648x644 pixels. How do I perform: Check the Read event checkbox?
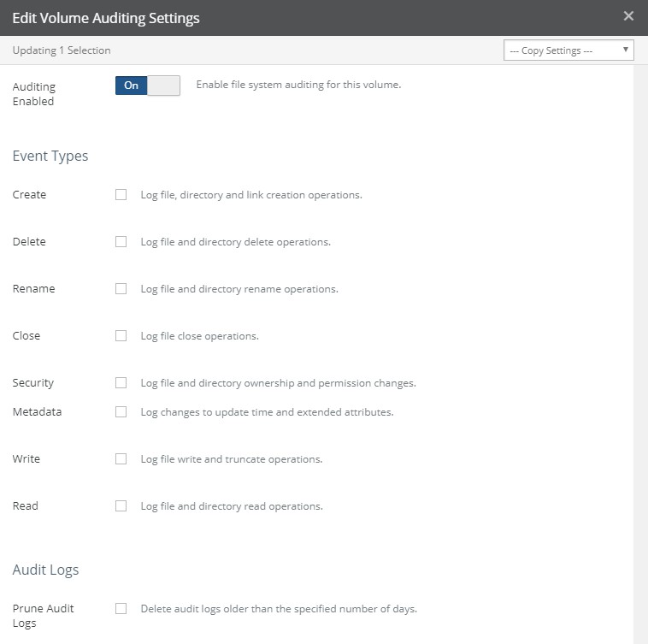pos(121,506)
